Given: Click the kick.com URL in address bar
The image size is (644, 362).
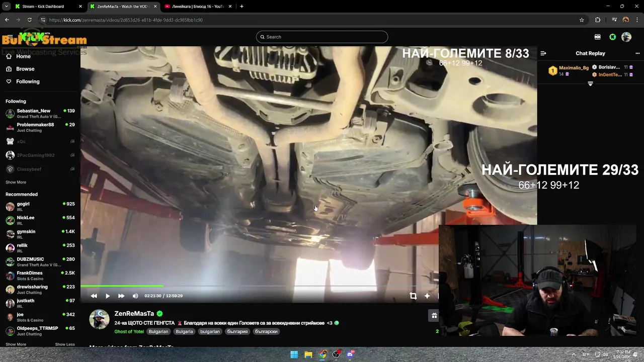Looking at the screenshot, I should click(126, 20).
